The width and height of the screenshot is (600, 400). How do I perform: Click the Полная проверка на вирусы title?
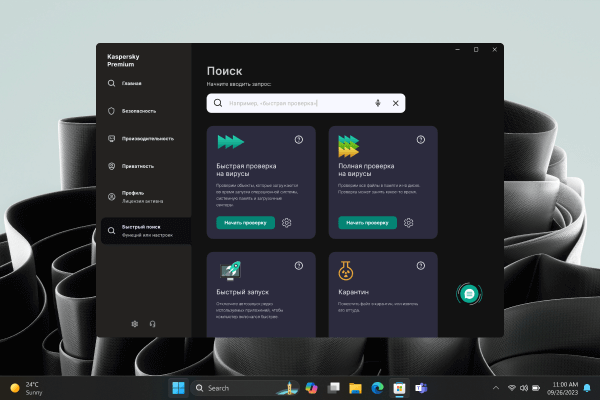pos(366,170)
